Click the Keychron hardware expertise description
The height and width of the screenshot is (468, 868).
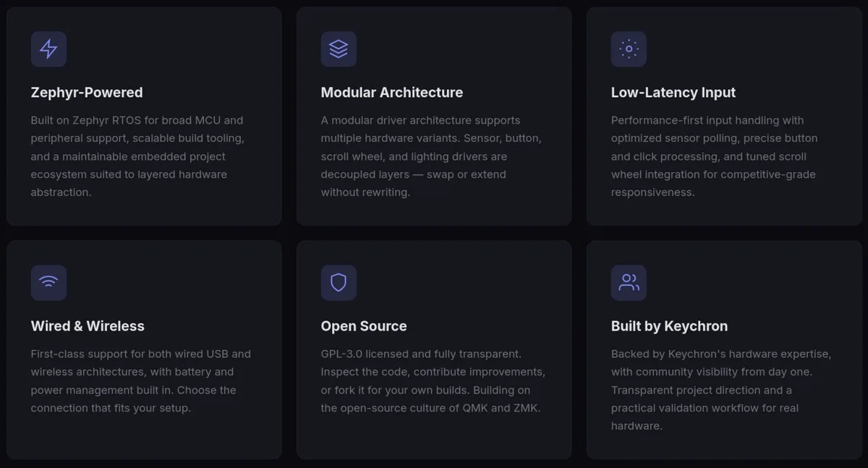721,390
